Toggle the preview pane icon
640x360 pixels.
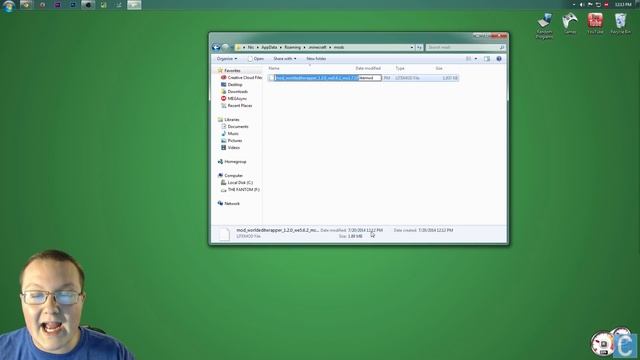[487, 59]
